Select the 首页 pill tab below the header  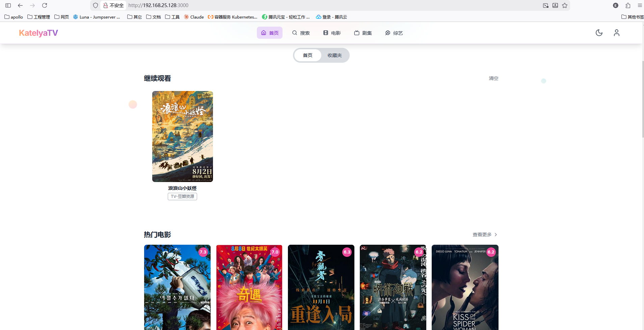tap(307, 55)
